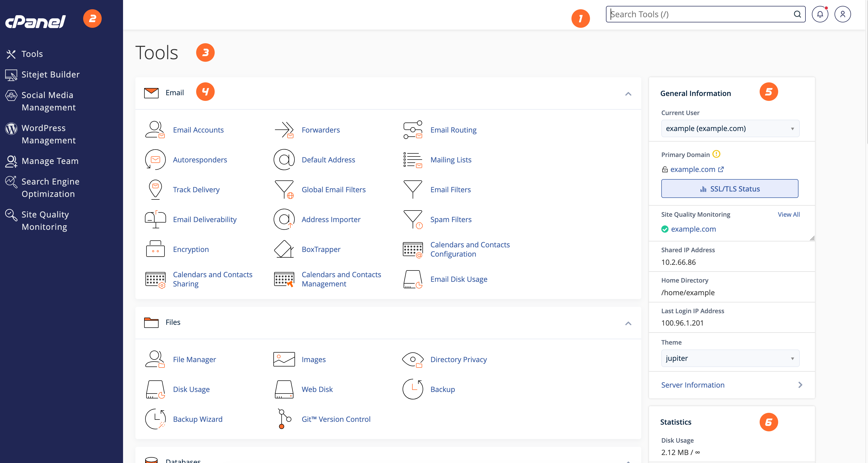Screen dimensions: 868x463
Task: Click the SSL/TLS Status button
Action: (730, 189)
